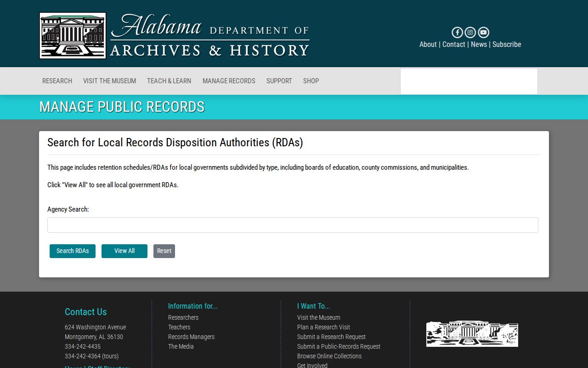
Task: Go to the About page link
Action: coord(428,45)
